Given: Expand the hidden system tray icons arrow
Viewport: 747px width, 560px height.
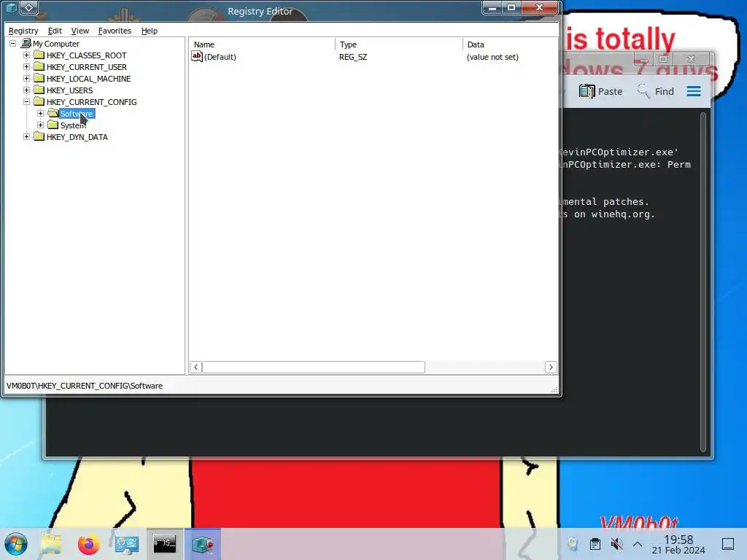Looking at the screenshot, I should click(x=638, y=544).
